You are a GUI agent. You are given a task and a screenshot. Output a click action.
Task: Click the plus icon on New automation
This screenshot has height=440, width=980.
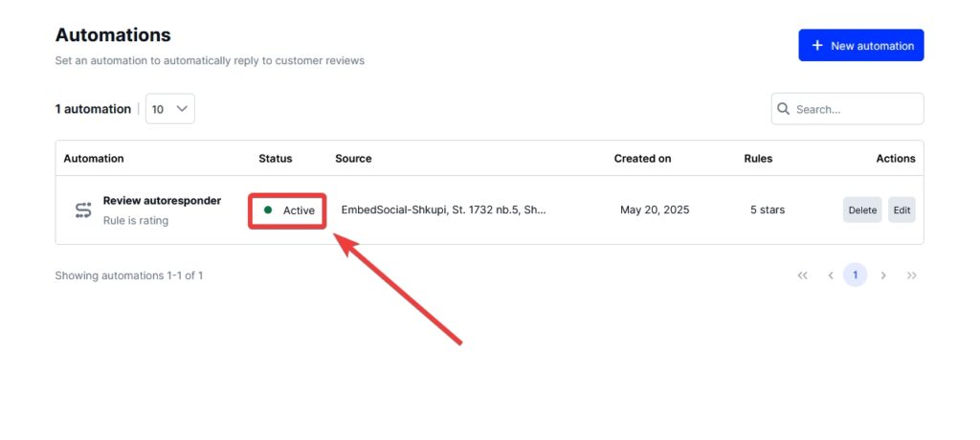click(817, 46)
